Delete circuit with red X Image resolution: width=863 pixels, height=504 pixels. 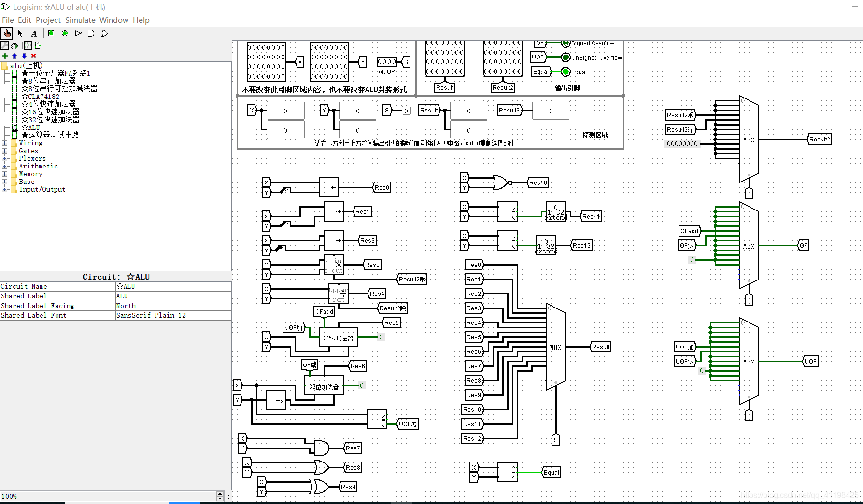(x=33, y=56)
